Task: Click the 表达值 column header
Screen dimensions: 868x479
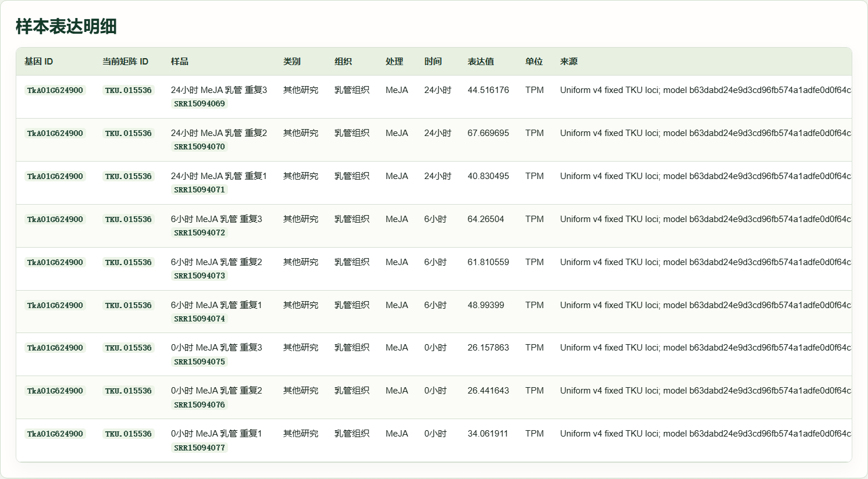Action: (481, 62)
